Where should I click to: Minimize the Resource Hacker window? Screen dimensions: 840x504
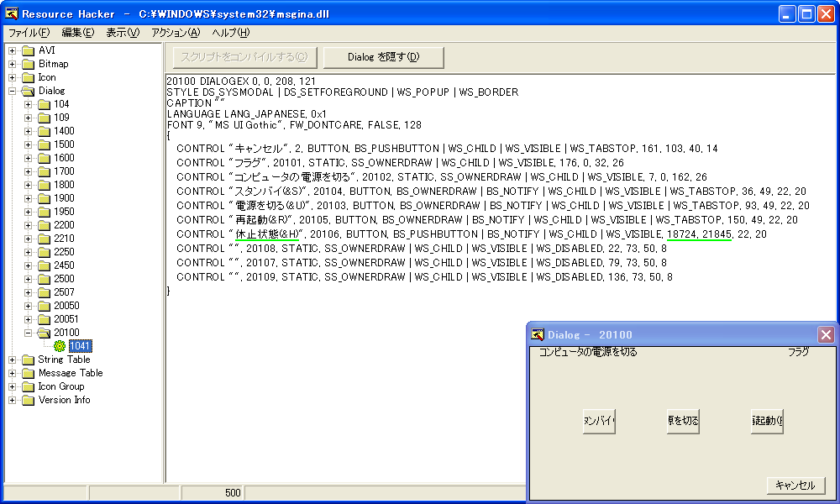click(787, 14)
